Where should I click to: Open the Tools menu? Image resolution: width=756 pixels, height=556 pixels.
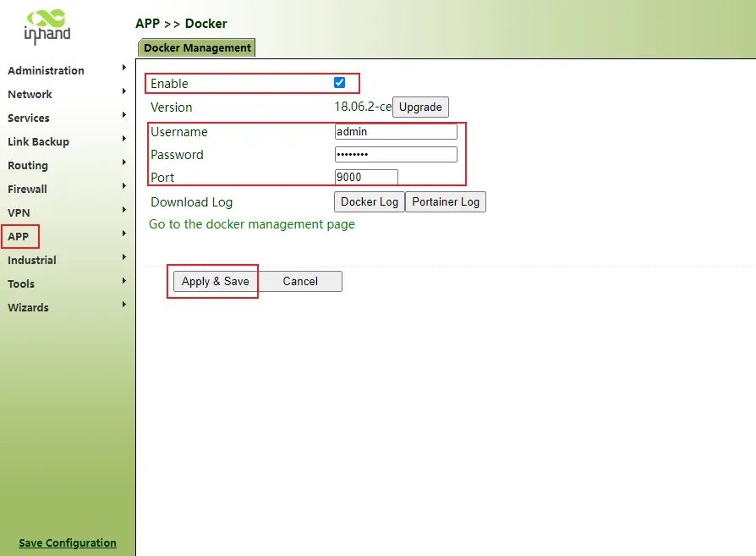coord(21,284)
